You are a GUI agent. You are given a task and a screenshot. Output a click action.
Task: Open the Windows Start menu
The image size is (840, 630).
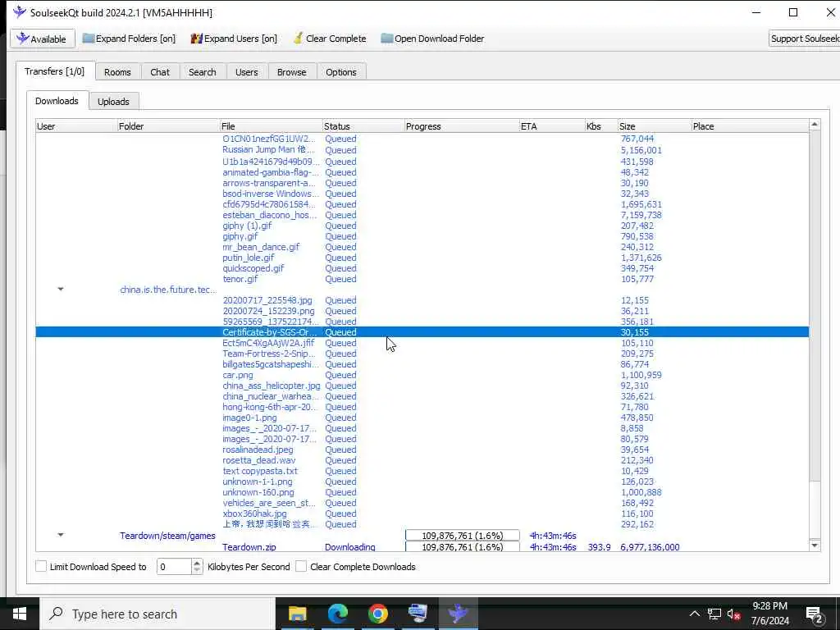20,614
